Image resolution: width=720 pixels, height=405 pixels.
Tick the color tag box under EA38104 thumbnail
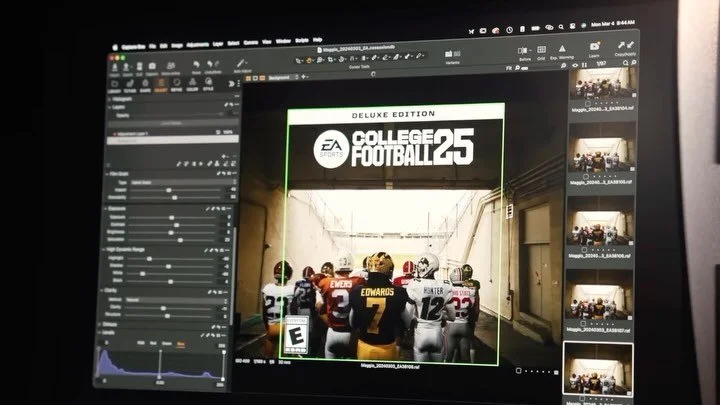click(587, 104)
